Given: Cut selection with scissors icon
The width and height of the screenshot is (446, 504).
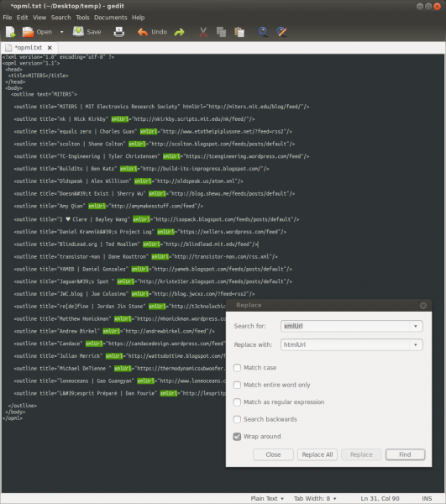Looking at the screenshot, I should (203, 32).
